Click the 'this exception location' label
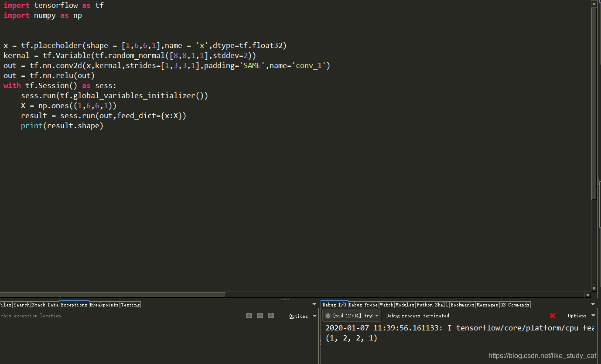This screenshot has width=601, height=364. pyautogui.click(x=31, y=316)
